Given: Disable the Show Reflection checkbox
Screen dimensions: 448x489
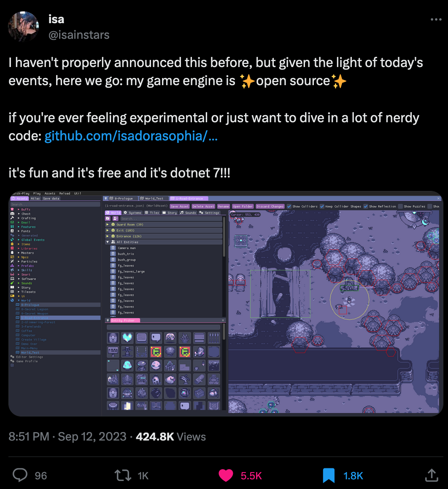Looking at the screenshot, I should click(366, 207).
